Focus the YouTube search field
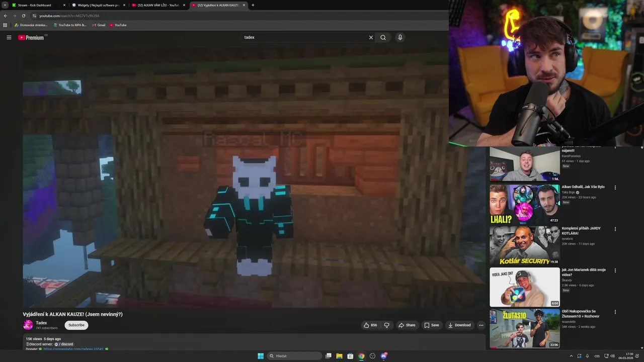 pyautogui.click(x=304, y=37)
